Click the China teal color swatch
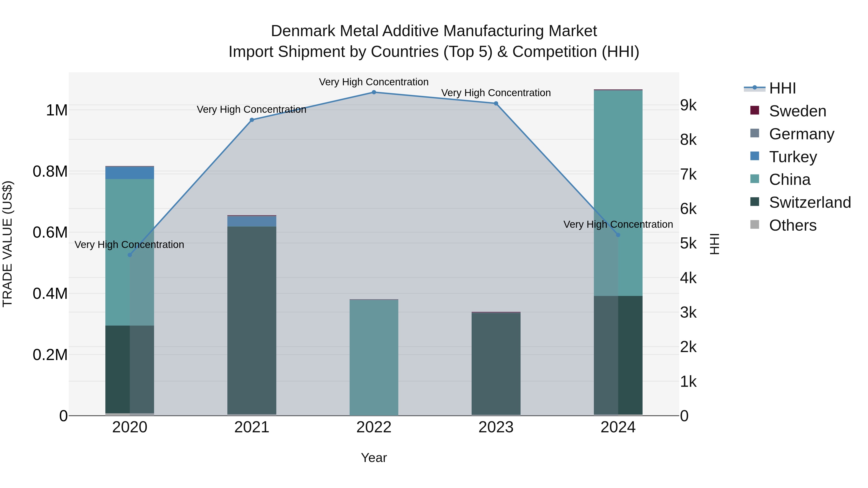Screen dimensions: 868x488 click(x=755, y=179)
